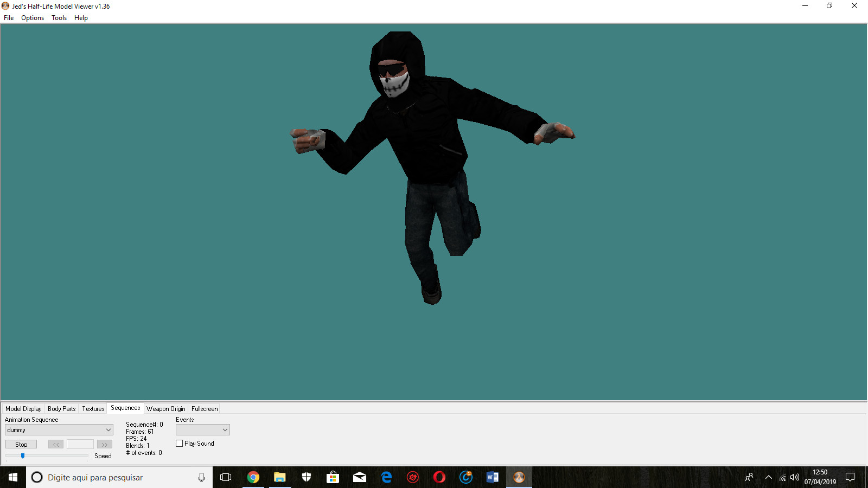The height and width of the screenshot is (488, 868).
Task: Open the Microsoft Store from the taskbar
Action: [x=333, y=477]
